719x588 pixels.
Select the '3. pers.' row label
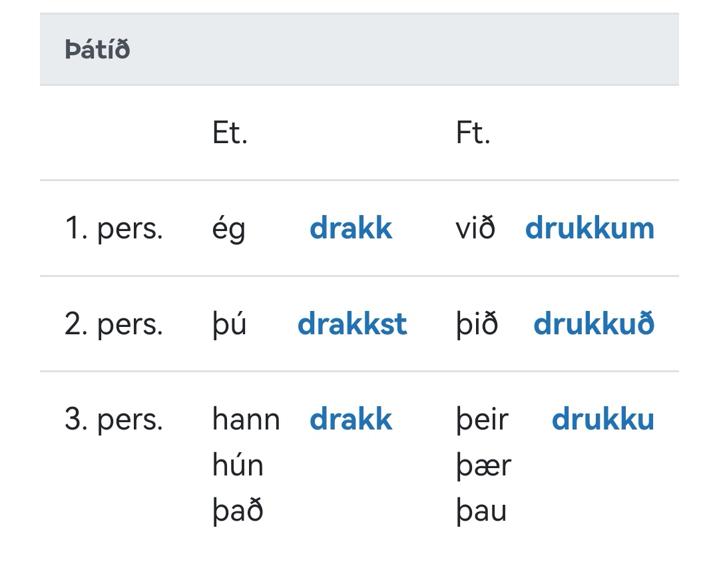click(x=114, y=420)
